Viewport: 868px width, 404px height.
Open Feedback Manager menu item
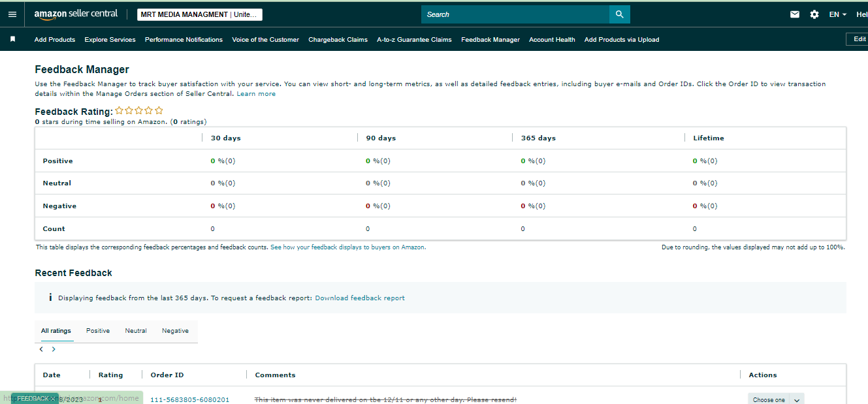point(490,40)
